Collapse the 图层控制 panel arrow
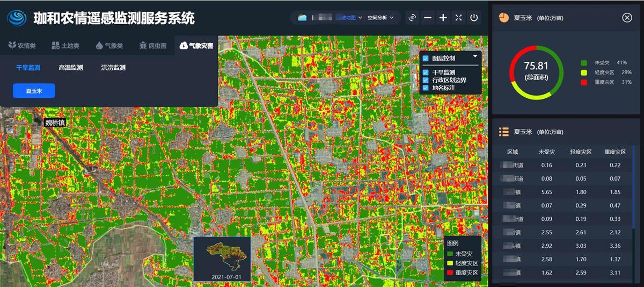This screenshot has width=644, height=287. click(475, 56)
